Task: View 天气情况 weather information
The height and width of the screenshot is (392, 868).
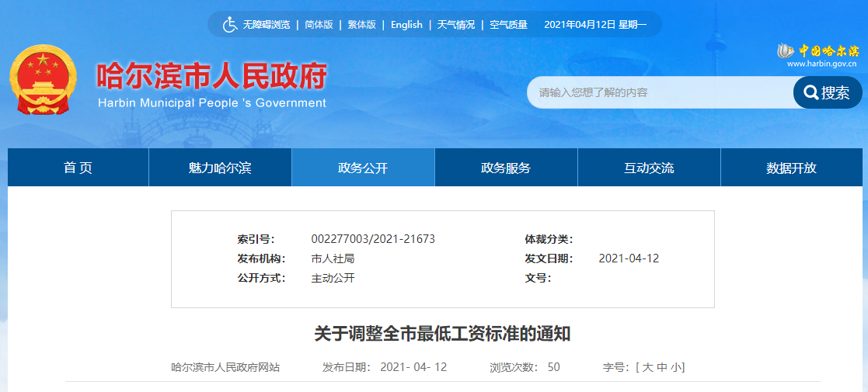Action: click(455, 25)
